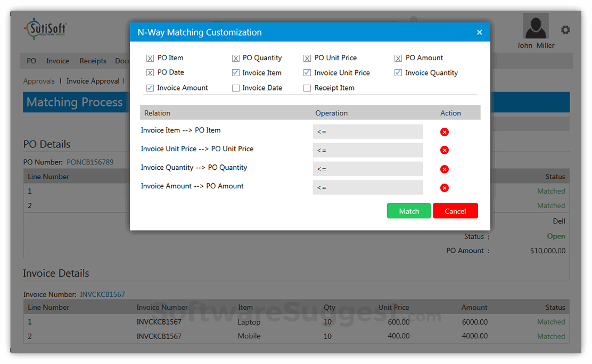Click the Match button
The height and width of the screenshot is (364, 592).
(x=408, y=211)
